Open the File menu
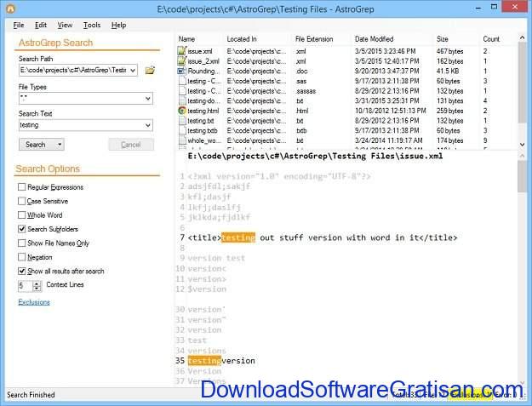Viewport: 532px width, 406px height. 19,25
